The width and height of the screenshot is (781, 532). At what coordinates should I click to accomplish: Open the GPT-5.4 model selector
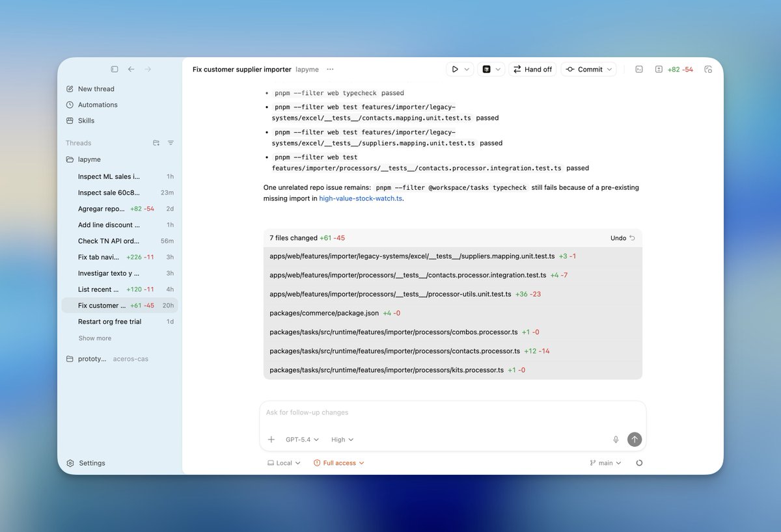[x=303, y=440]
